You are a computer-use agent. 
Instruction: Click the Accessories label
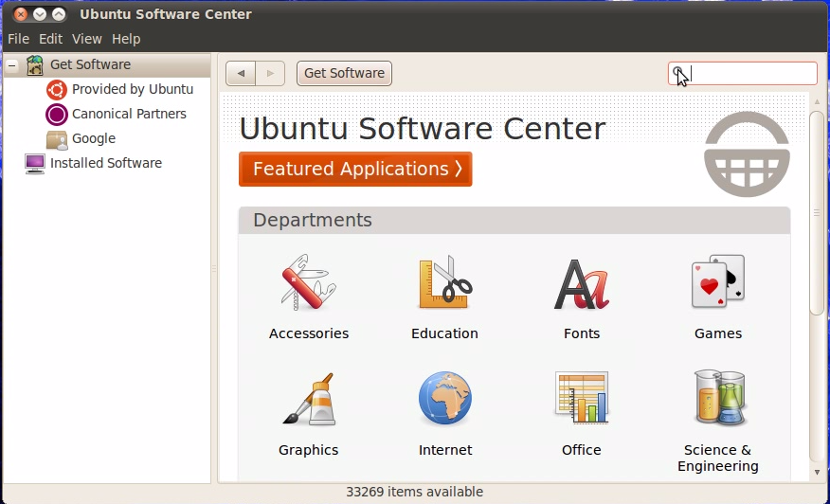pos(309,333)
